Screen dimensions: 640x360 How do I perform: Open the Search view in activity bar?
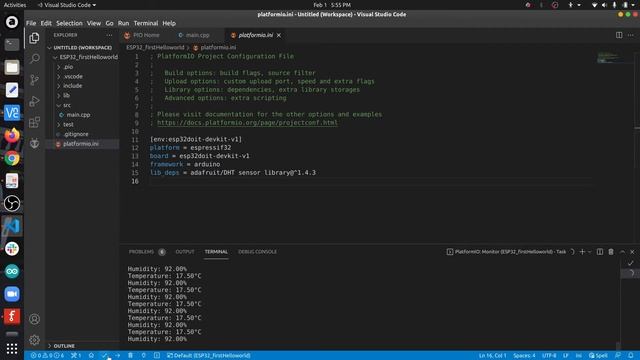coord(34,59)
